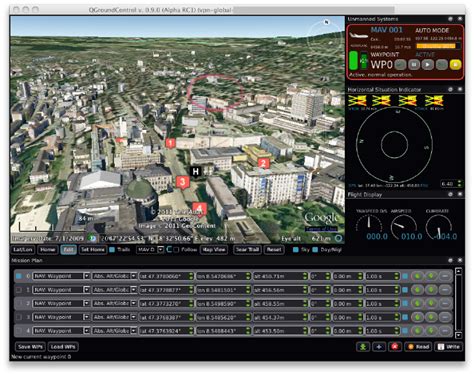Screen dimensions: 474x374
Task: Toggle the Edit button under the map
Action: click(x=69, y=250)
